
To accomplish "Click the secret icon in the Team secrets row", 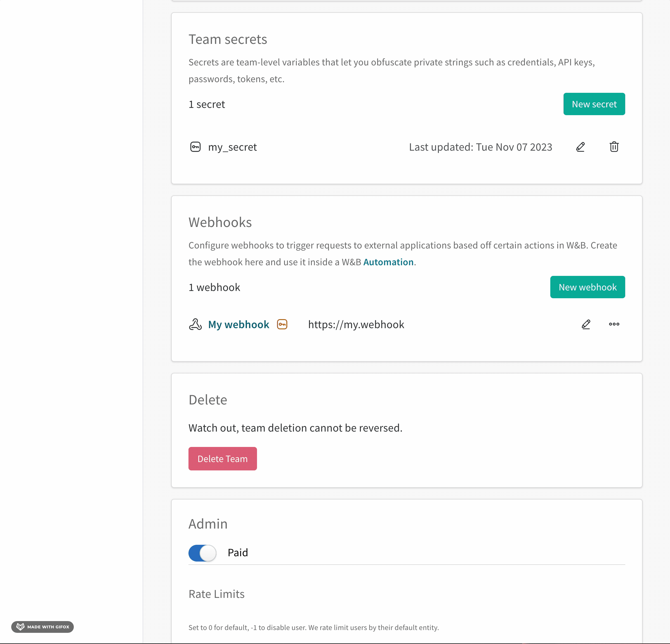I will tap(195, 146).
